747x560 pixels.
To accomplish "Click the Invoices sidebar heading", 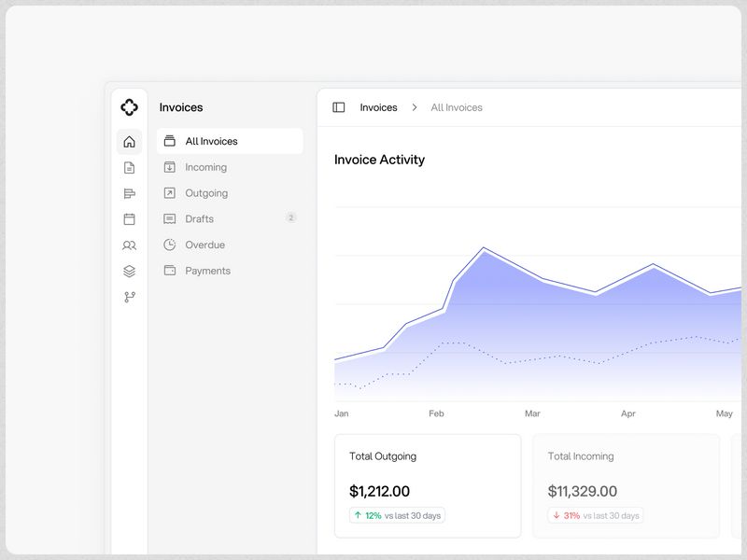I will 181,107.
